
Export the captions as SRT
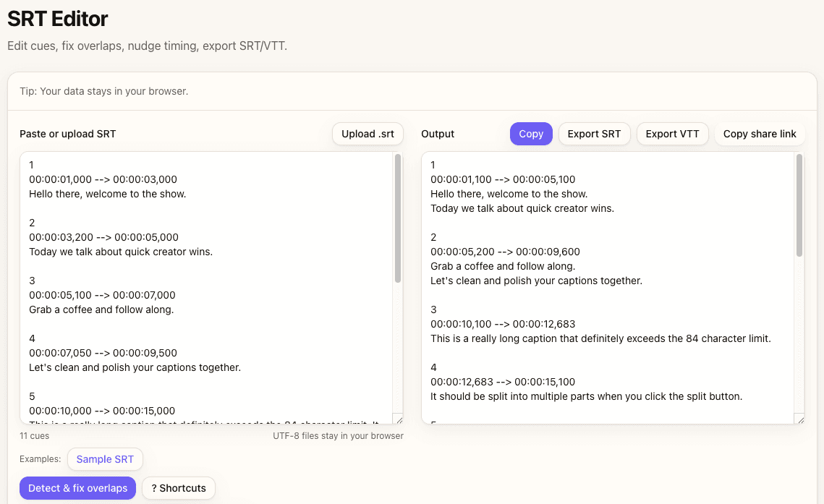tap(594, 134)
